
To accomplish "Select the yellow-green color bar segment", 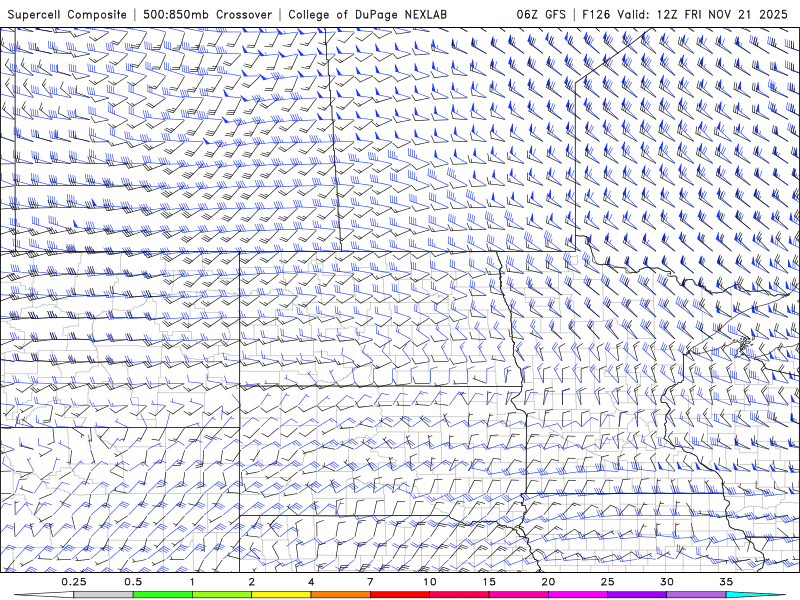I will coord(222,595).
